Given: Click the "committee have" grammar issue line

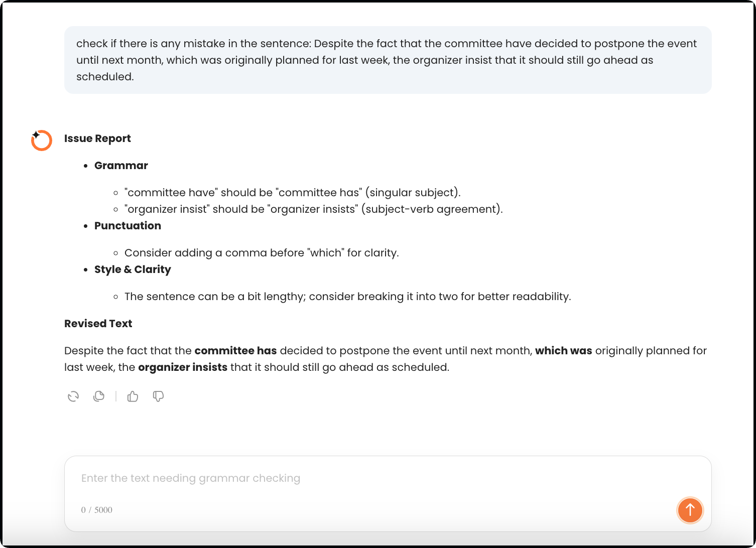Looking at the screenshot, I should click(x=292, y=193).
